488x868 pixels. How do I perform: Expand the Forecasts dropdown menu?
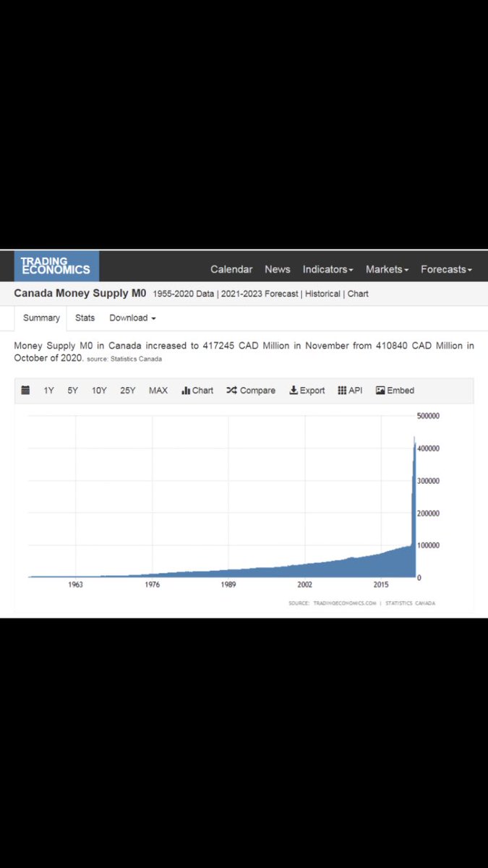[446, 269]
